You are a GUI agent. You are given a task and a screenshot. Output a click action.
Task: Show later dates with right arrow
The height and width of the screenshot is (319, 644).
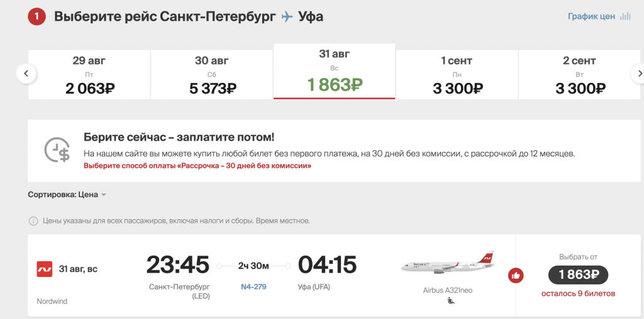[x=639, y=74]
